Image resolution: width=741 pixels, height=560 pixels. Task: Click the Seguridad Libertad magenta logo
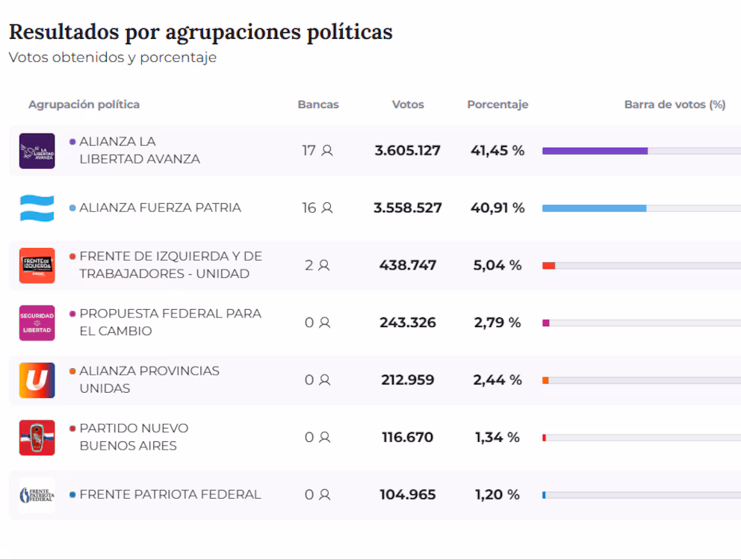pos(37,323)
